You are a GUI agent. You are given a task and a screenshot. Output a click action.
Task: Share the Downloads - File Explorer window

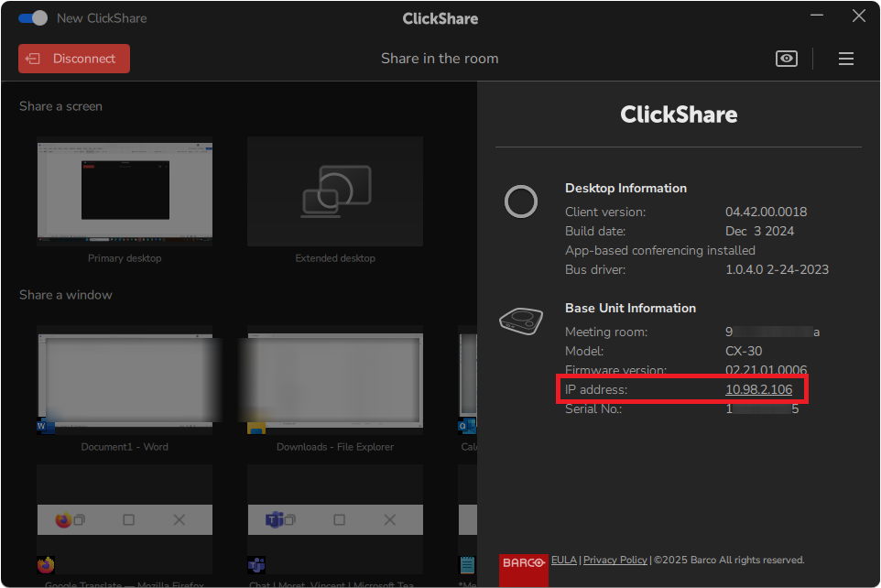[x=335, y=380]
